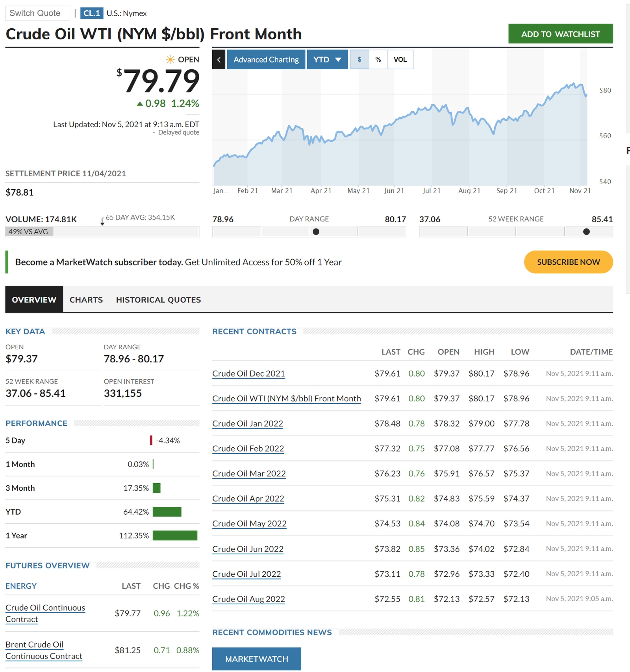
Task: Open the Crude Oil Jun 2022 contract
Action: pyautogui.click(x=248, y=549)
